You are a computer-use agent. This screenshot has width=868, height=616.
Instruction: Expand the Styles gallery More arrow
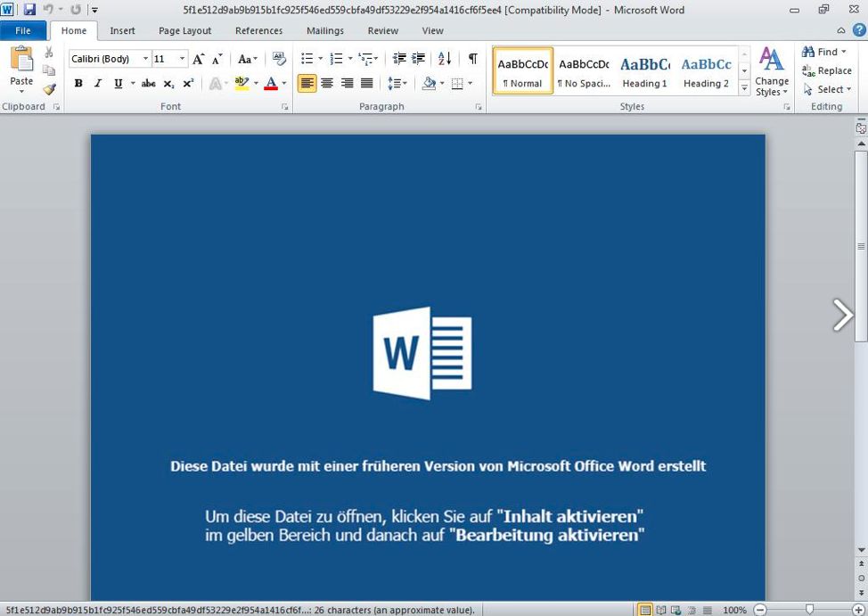click(x=745, y=88)
